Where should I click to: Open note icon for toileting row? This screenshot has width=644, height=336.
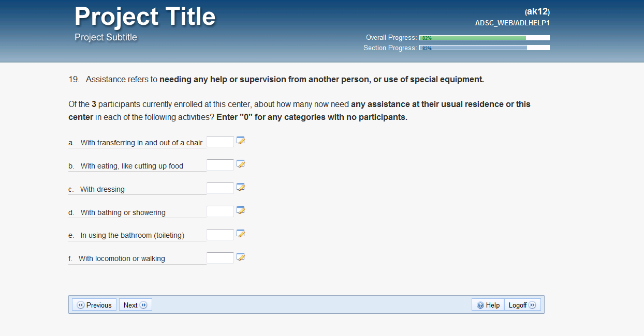point(240,234)
